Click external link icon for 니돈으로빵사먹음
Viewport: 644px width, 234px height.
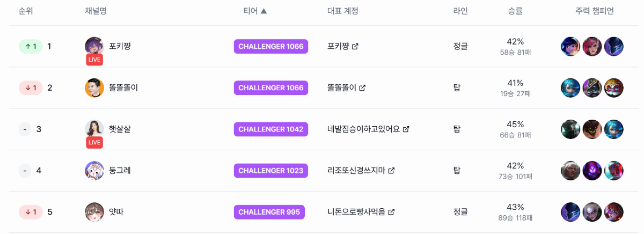(392, 212)
